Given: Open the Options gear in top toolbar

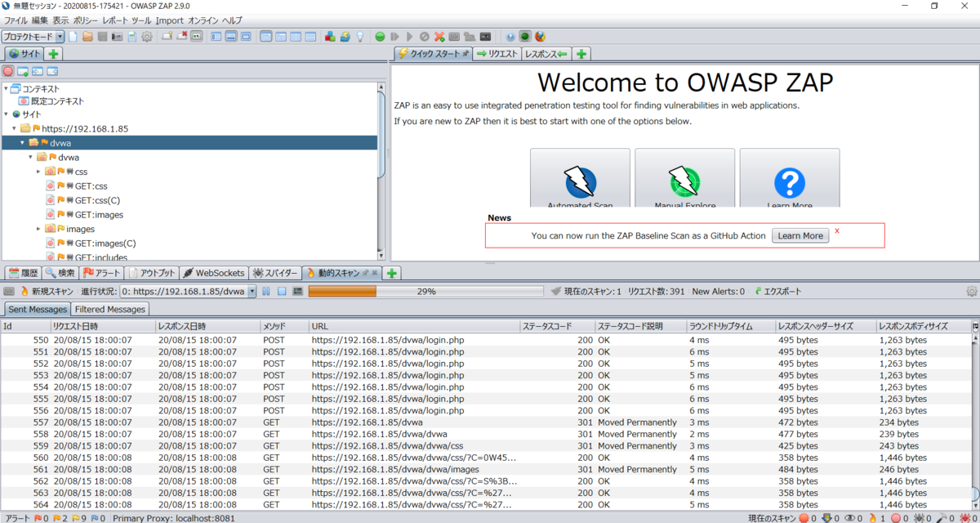Looking at the screenshot, I should pos(147,37).
